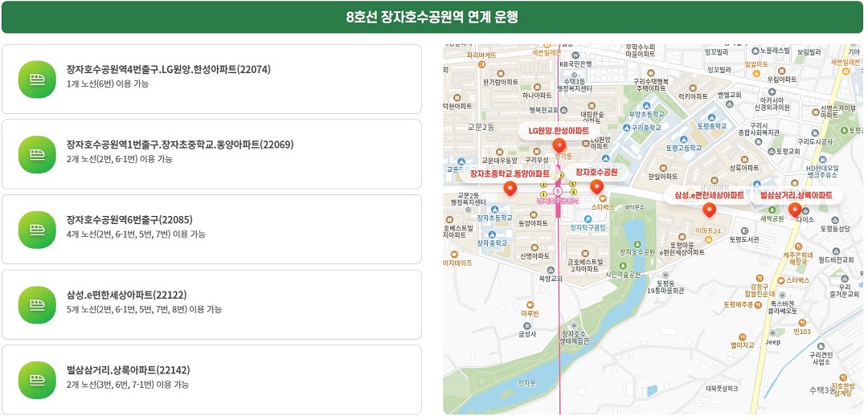Image resolution: width=868 pixels, height=420 pixels.
Task: Click the 마루빈 cafe icon on map
Action: [x=530, y=304]
